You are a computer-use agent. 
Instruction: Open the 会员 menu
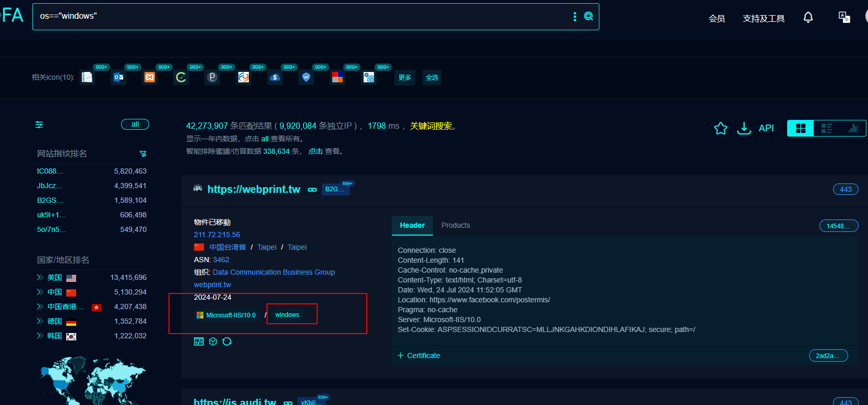(717, 18)
